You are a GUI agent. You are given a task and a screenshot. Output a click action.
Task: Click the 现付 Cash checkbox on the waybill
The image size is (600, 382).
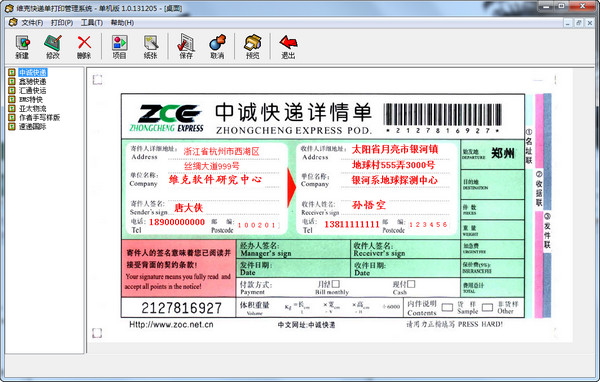point(411,284)
